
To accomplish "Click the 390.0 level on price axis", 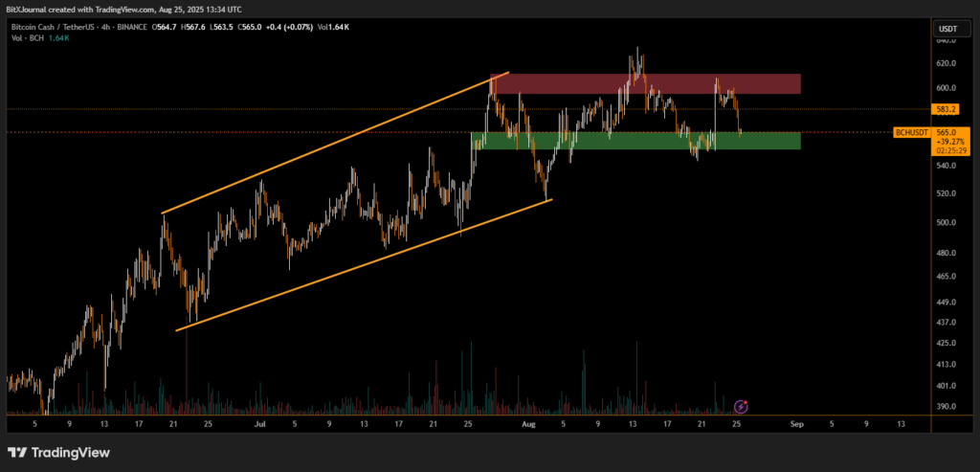I will click(947, 407).
